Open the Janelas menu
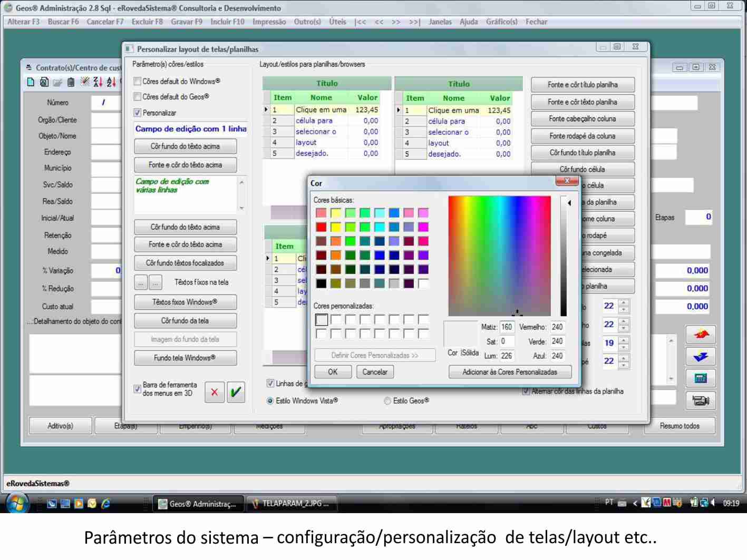The height and width of the screenshot is (560, 747). tap(440, 22)
